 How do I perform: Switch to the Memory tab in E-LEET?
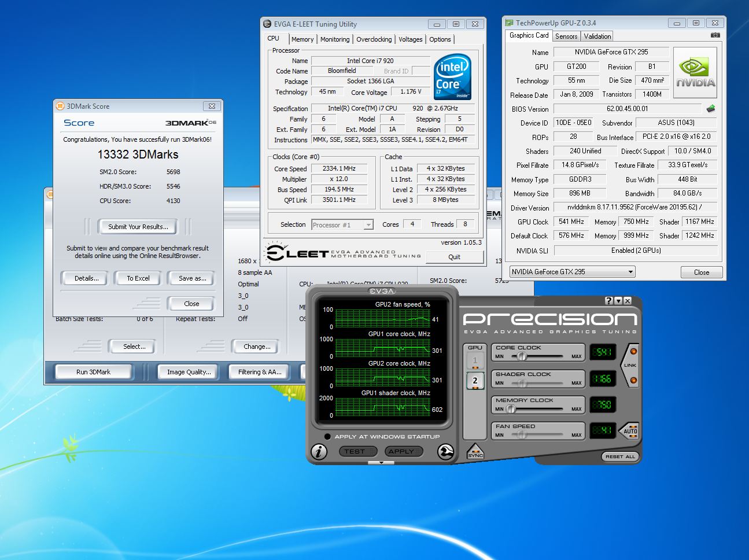pyautogui.click(x=302, y=39)
